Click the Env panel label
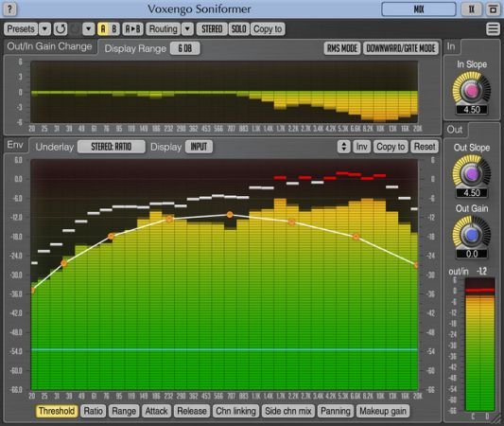Viewport: 504px width, 426px height. point(15,145)
